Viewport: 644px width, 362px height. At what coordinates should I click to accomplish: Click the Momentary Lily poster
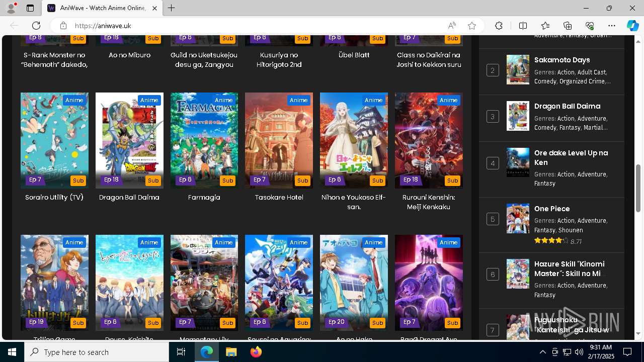pyautogui.click(x=204, y=283)
